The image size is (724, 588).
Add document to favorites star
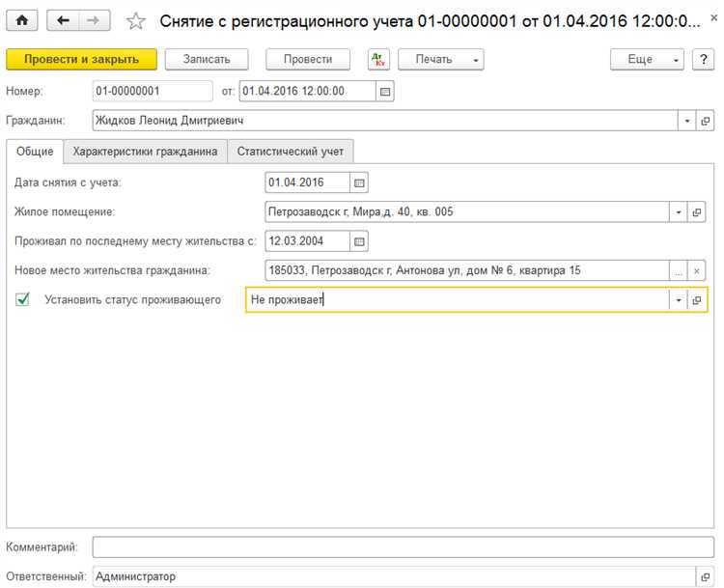pyautogui.click(x=136, y=21)
